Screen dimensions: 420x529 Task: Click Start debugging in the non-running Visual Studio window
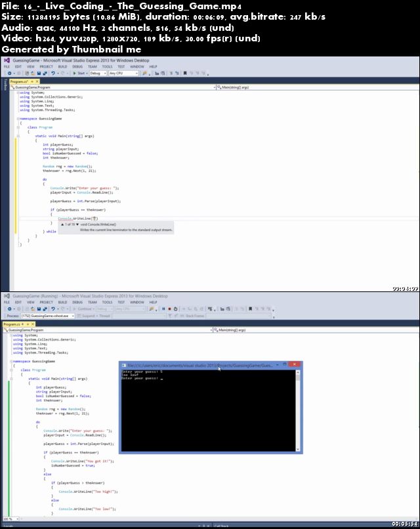click(79, 74)
